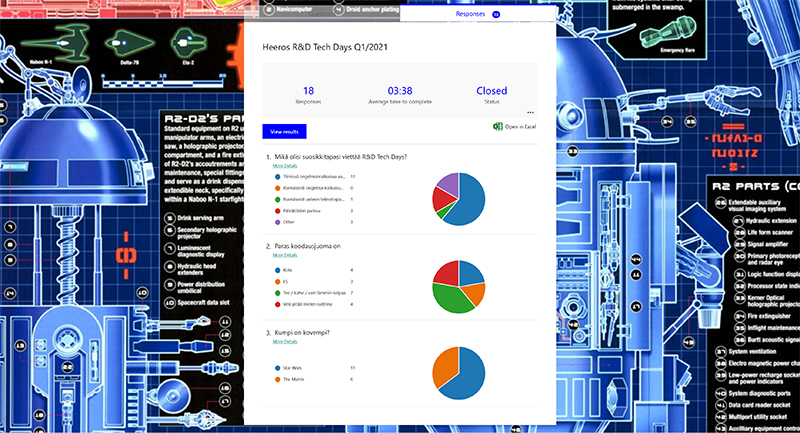Select the red slice in question 2 pie
This screenshot has height=433, width=800.
coord(447,273)
